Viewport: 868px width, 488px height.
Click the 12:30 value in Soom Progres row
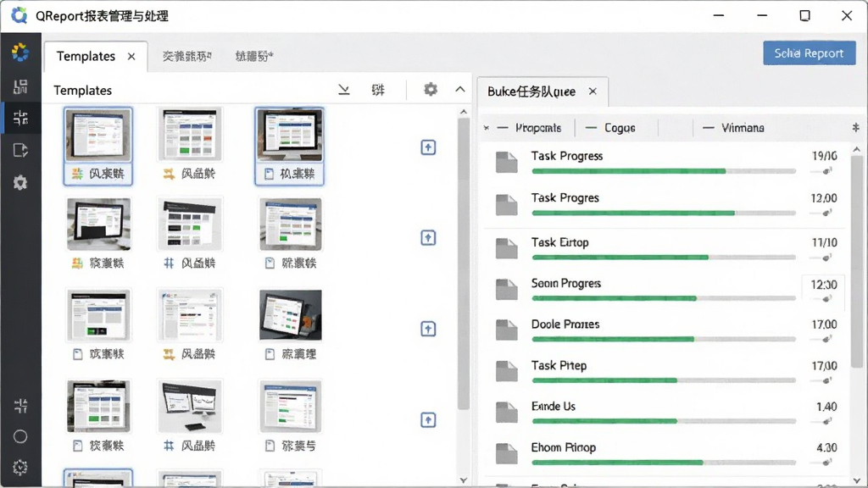tap(824, 285)
